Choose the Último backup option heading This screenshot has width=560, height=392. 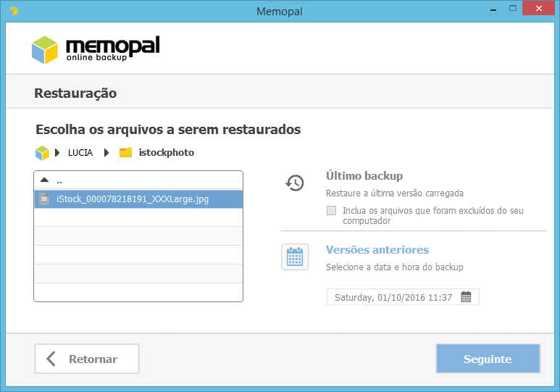[x=364, y=176]
